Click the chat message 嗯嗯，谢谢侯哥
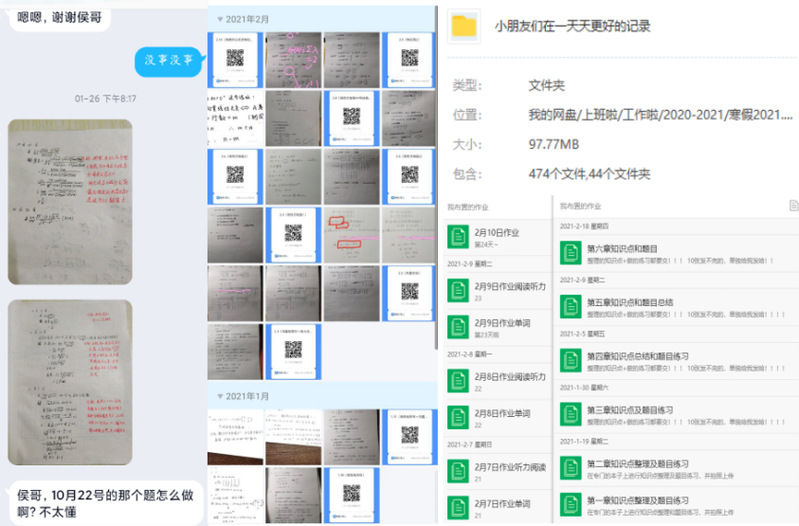This screenshot has width=799, height=526. click(60, 18)
